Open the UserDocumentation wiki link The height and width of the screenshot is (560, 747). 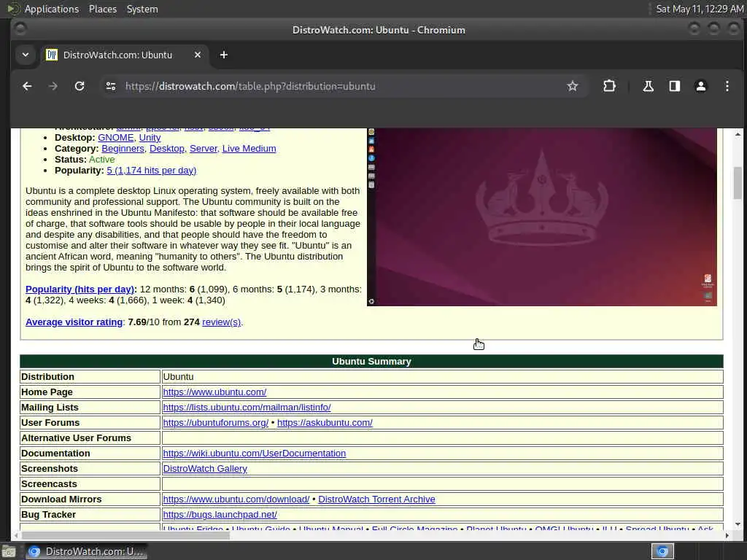click(x=255, y=454)
